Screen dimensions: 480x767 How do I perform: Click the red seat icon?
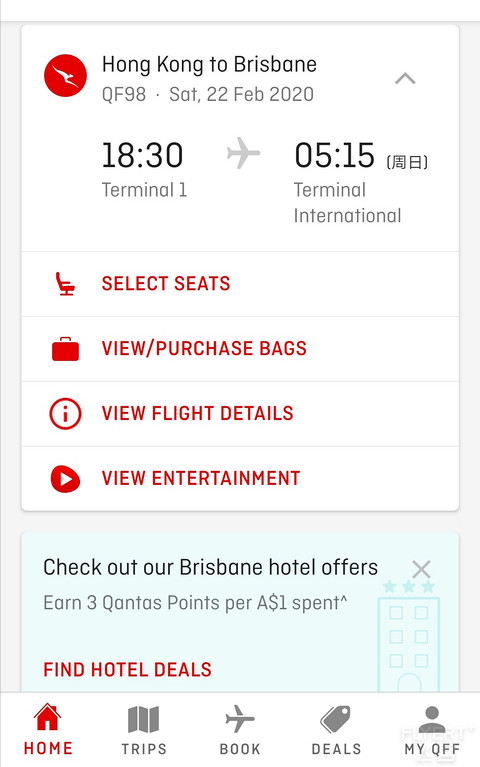click(65, 284)
